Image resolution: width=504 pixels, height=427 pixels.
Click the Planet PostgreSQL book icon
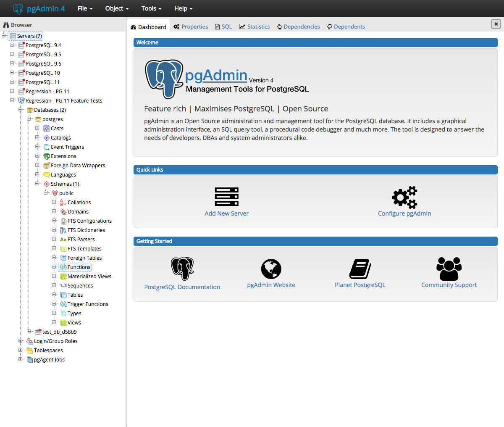click(360, 269)
